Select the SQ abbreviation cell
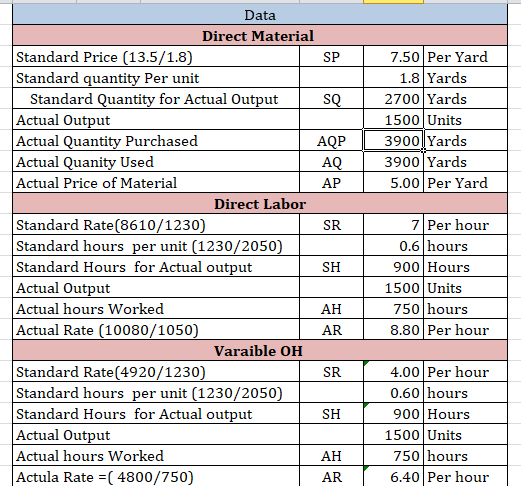 pos(331,99)
